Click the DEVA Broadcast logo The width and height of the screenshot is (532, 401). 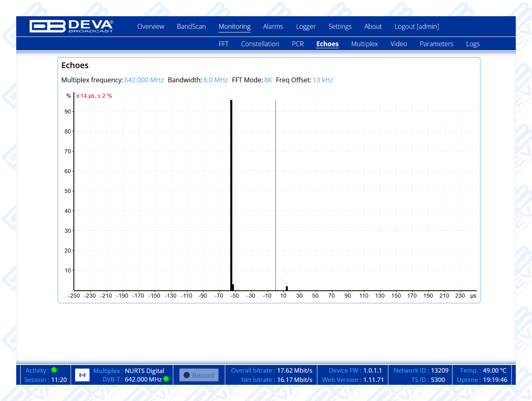point(71,26)
